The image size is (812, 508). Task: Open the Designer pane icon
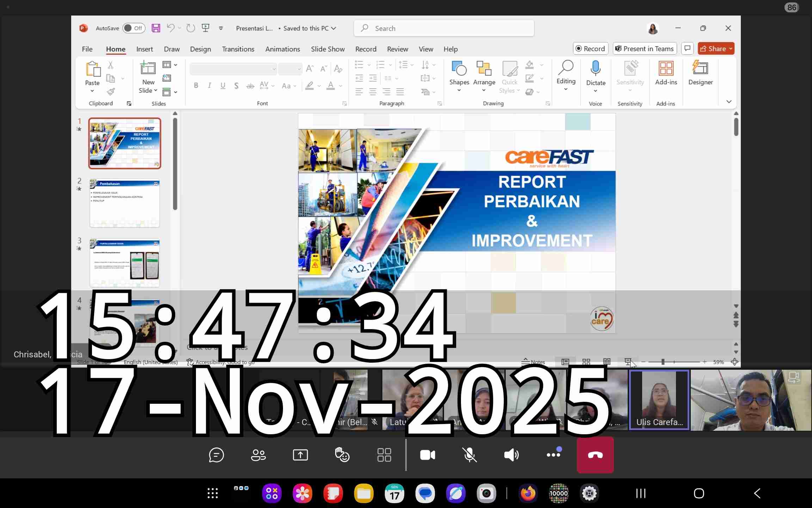tap(700, 68)
